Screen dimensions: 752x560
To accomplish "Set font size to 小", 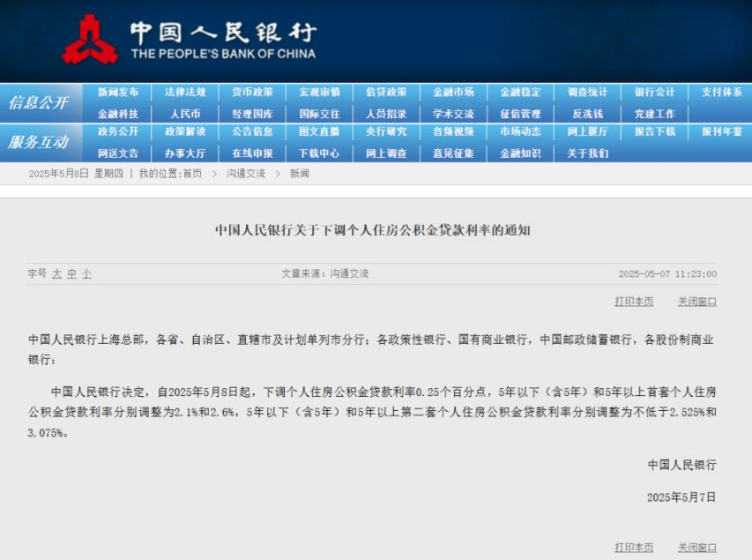I will coord(86,274).
